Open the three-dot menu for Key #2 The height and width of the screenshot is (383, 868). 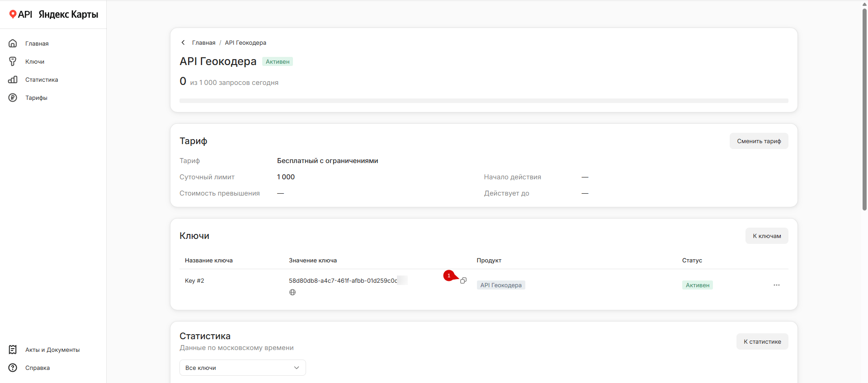pyautogui.click(x=777, y=285)
